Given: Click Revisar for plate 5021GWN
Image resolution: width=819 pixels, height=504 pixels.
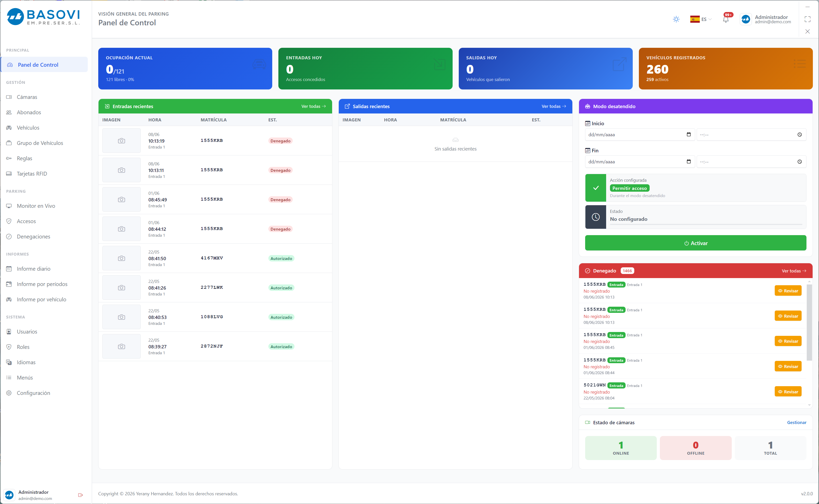Looking at the screenshot, I should click(x=788, y=392).
